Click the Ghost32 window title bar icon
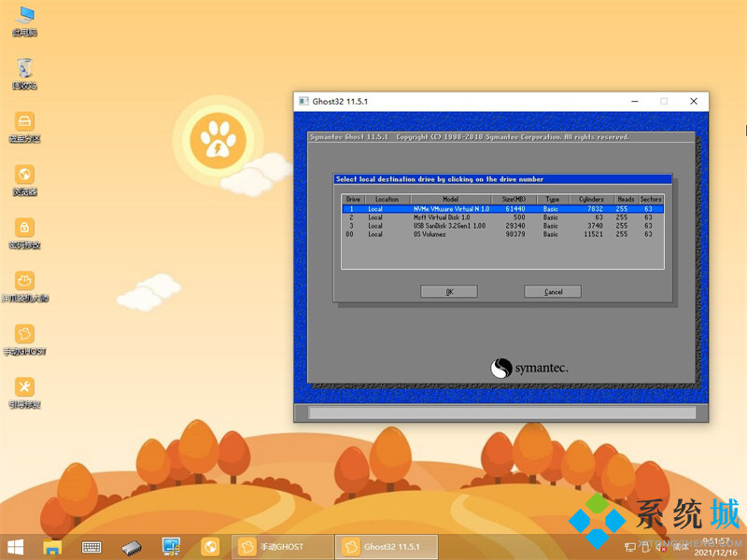 (303, 101)
